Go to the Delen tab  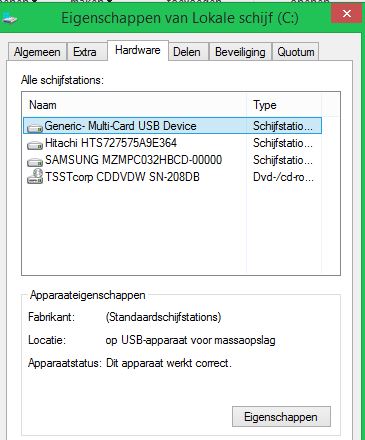coord(188,52)
